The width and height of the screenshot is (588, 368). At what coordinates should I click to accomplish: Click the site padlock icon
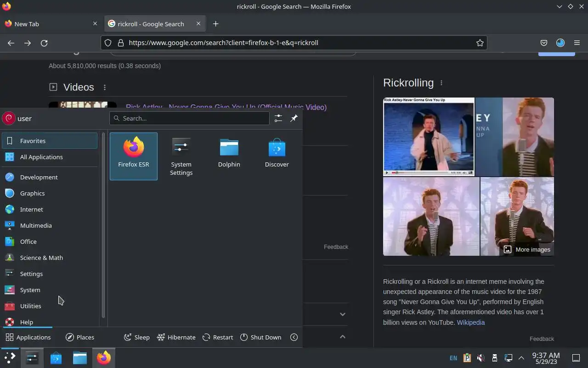tap(121, 43)
